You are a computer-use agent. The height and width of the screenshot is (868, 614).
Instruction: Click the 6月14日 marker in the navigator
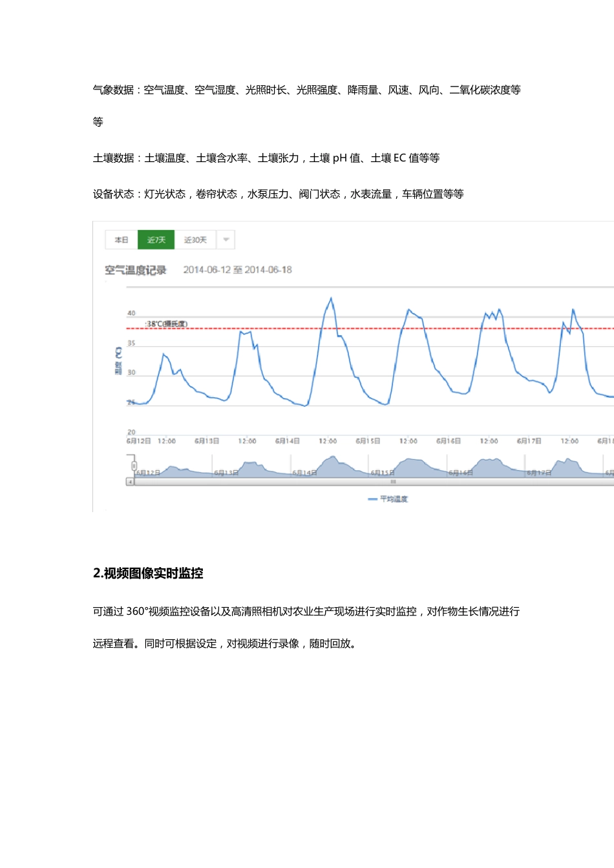(x=304, y=473)
